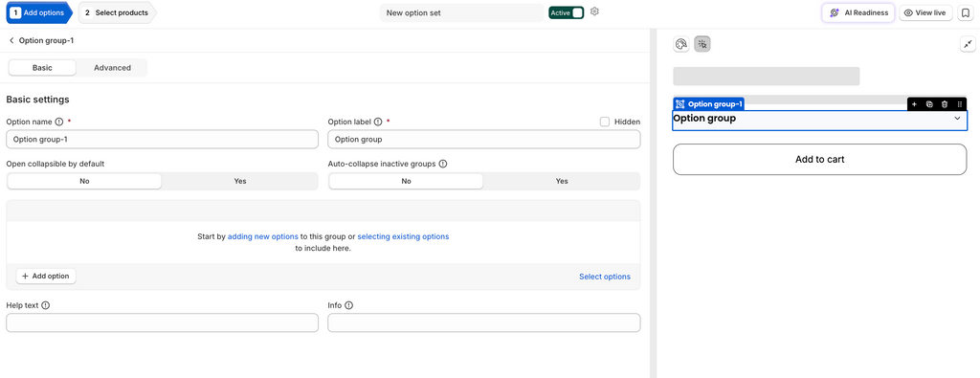Go to step 2 Select products

tap(117, 12)
